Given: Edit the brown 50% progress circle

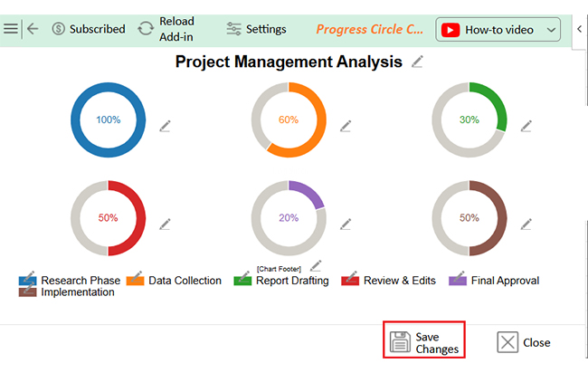Looking at the screenshot, I should pyautogui.click(x=526, y=224).
